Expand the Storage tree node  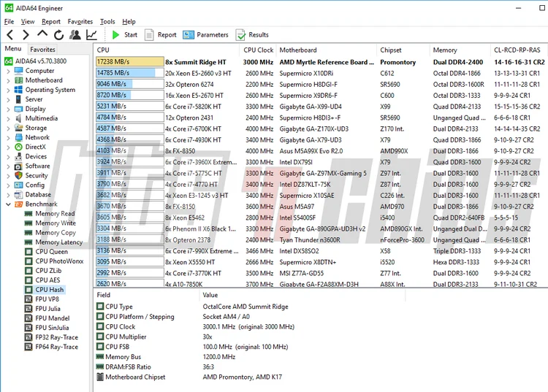pos(8,128)
